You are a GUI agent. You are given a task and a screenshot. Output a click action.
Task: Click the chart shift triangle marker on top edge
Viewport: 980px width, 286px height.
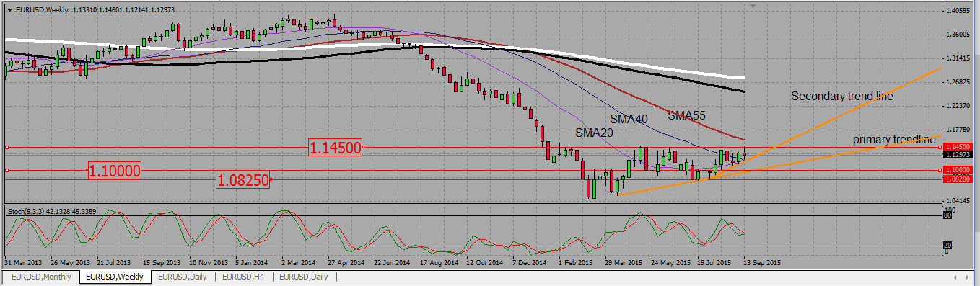tap(753, 6)
